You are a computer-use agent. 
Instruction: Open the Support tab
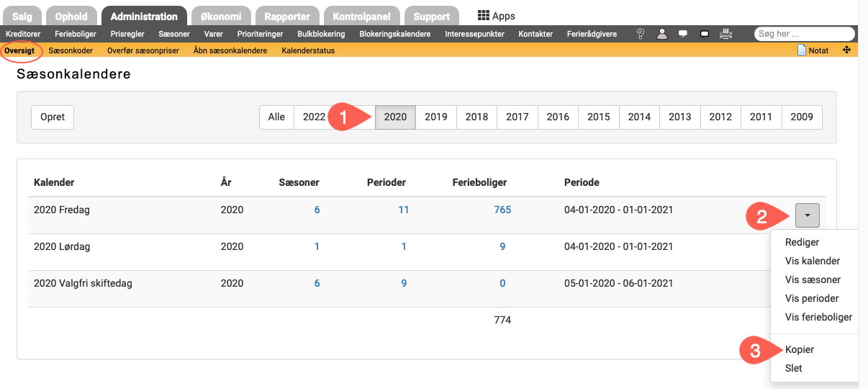pos(431,16)
